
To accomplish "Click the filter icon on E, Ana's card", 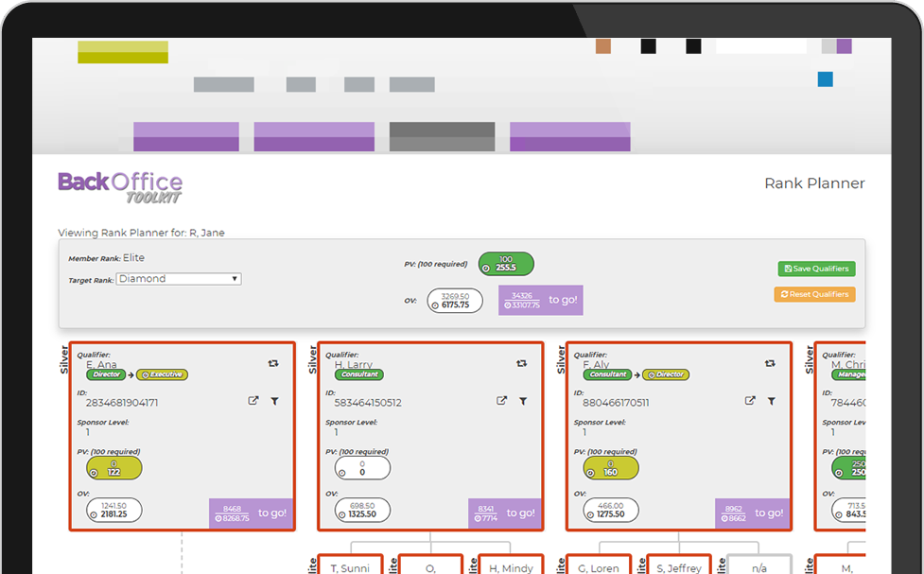I will 274,401.
